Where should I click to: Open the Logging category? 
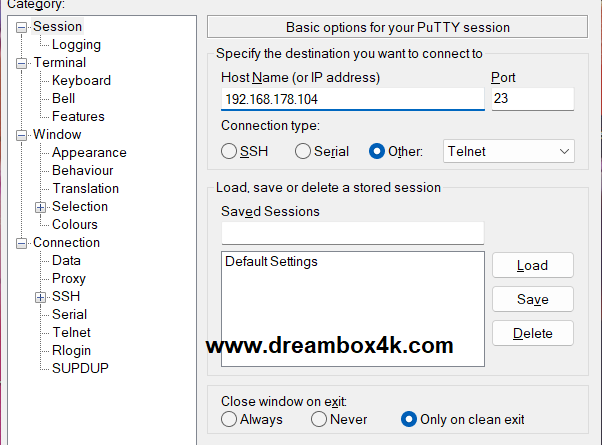pyautogui.click(x=76, y=45)
